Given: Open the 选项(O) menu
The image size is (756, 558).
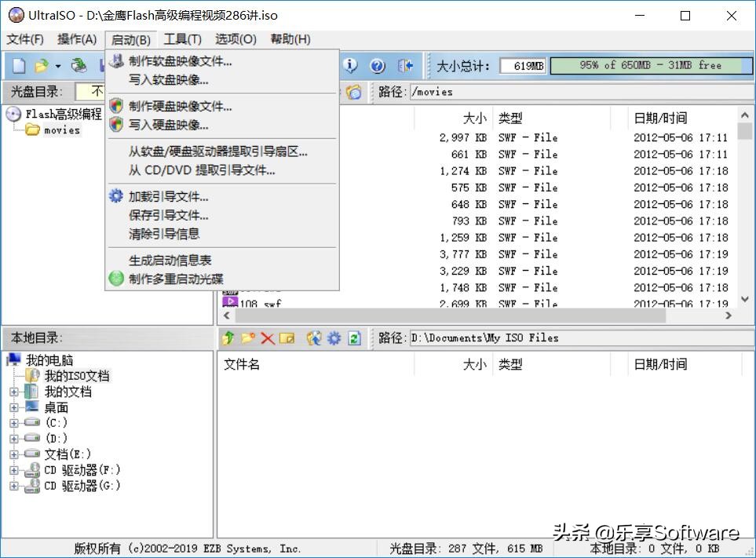Looking at the screenshot, I should pos(237,39).
